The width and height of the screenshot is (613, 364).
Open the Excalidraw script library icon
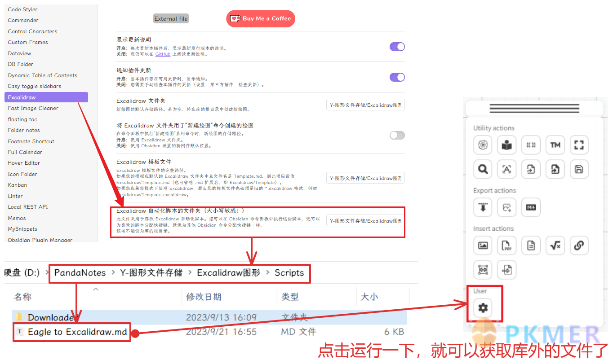tap(483, 145)
